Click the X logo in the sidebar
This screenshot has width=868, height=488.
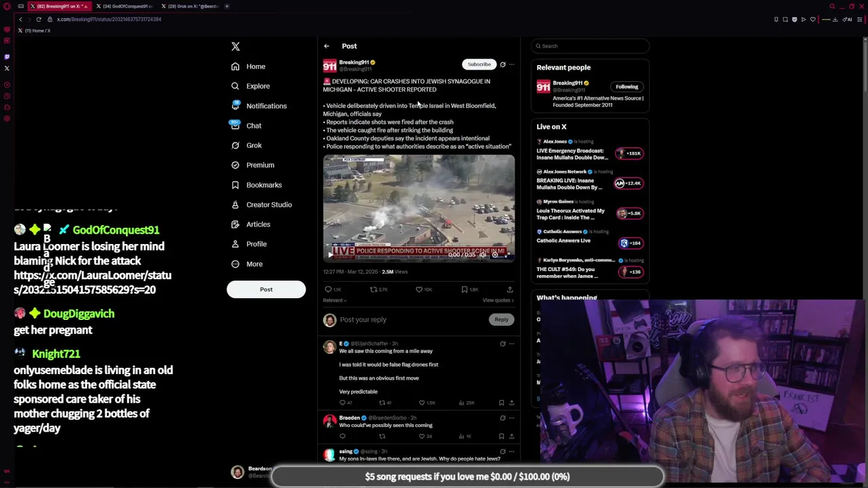coord(235,47)
